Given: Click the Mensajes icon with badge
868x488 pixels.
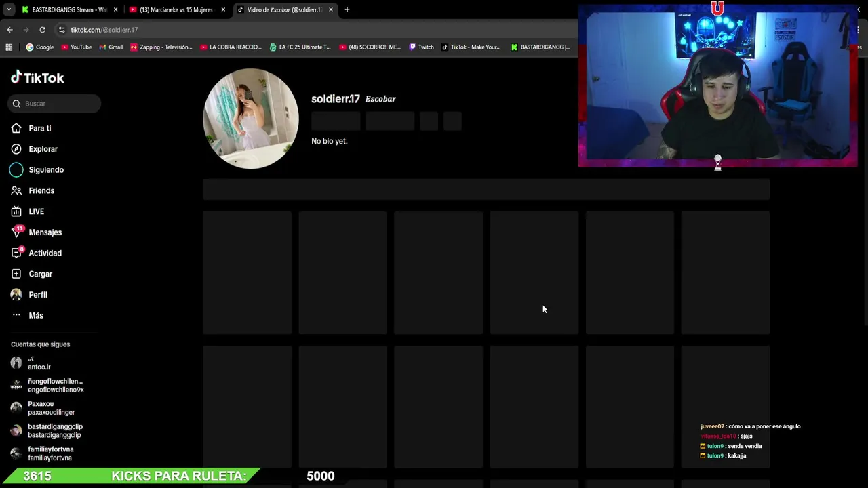Looking at the screenshot, I should pyautogui.click(x=17, y=232).
